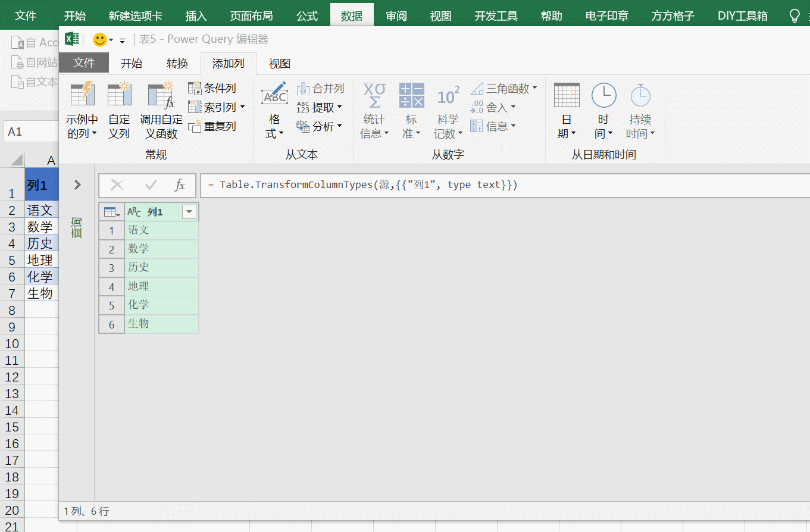This screenshot has height=532, width=810.
Task: Click the fx formula icon
Action: tap(180, 185)
